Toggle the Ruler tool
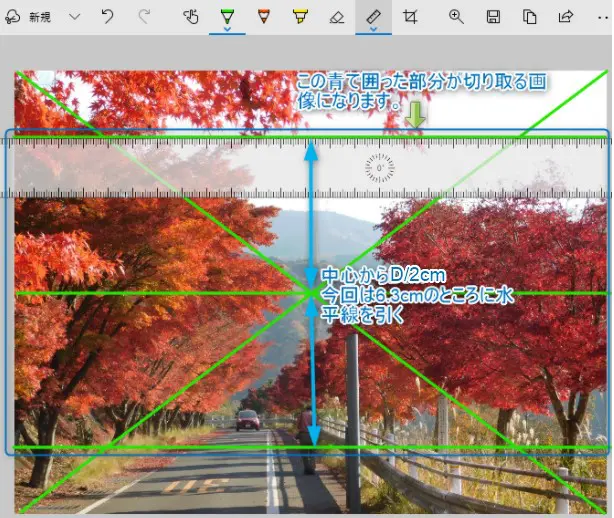Image resolution: width=614 pixels, height=518 pixels. point(374,16)
